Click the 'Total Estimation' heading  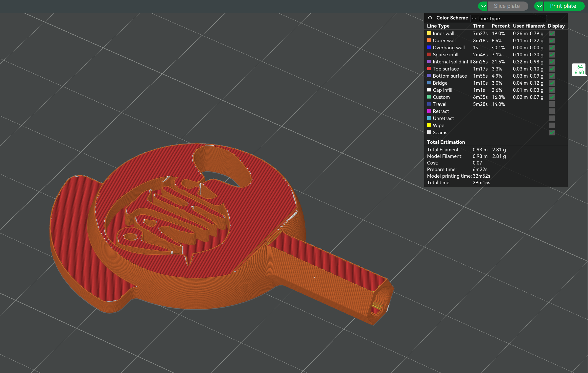pyautogui.click(x=446, y=142)
